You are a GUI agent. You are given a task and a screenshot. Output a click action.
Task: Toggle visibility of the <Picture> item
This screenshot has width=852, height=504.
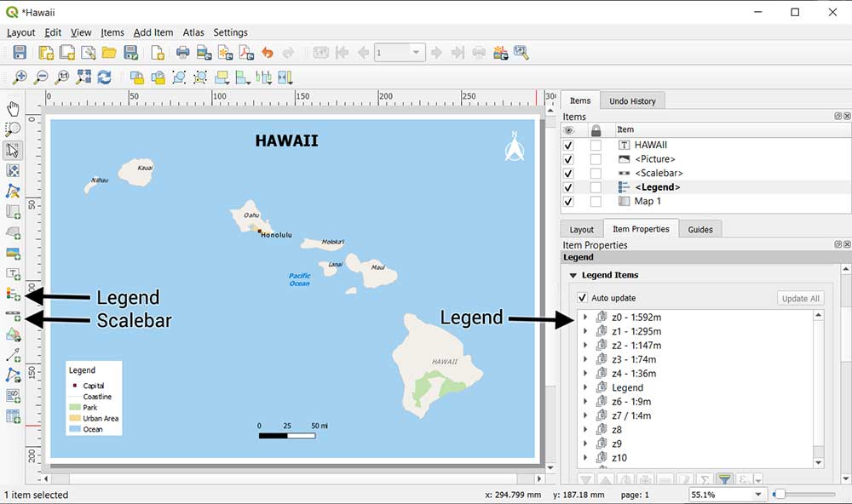[568, 159]
